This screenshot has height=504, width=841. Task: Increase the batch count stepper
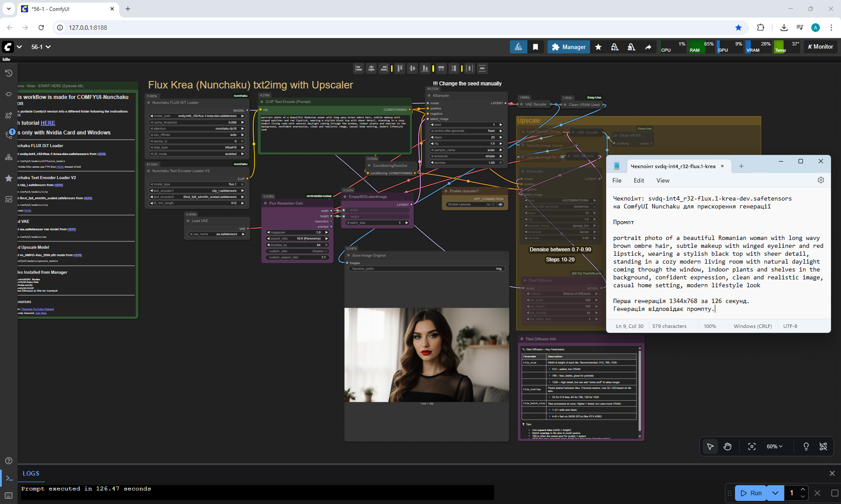803,490
